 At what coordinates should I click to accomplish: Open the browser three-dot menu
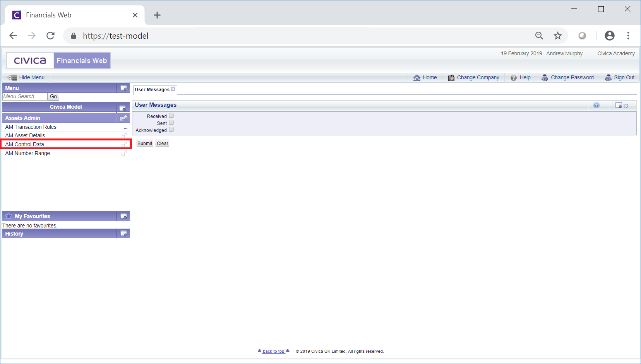tap(628, 36)
